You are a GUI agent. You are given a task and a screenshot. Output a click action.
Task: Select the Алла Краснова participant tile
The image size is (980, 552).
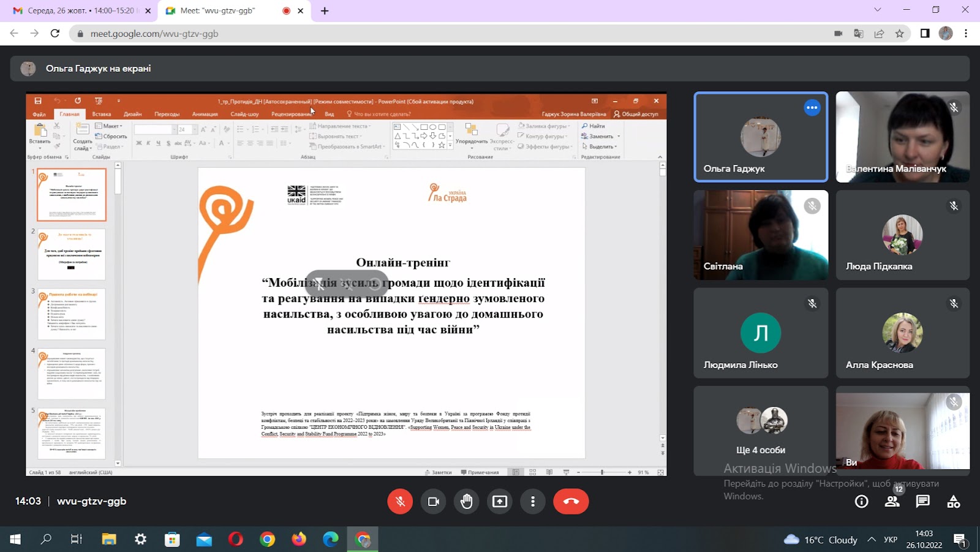pyautogui.click(x=903, y=333)
